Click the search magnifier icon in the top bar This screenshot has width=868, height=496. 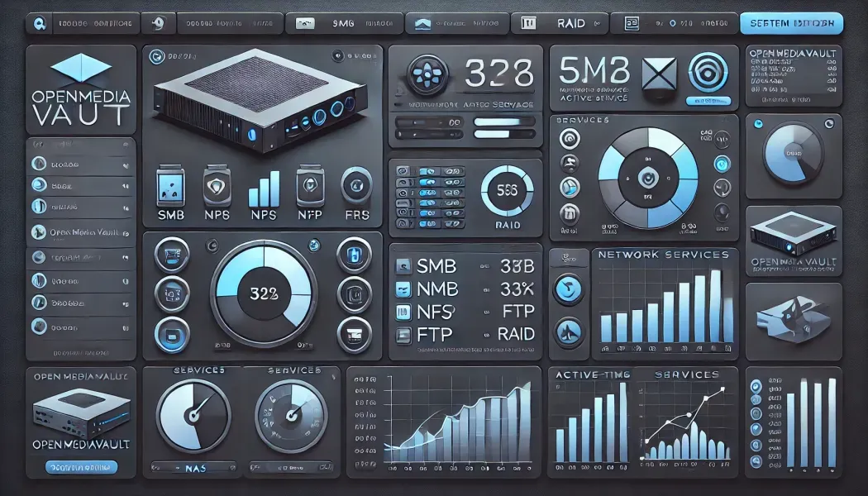click(40, 24)
